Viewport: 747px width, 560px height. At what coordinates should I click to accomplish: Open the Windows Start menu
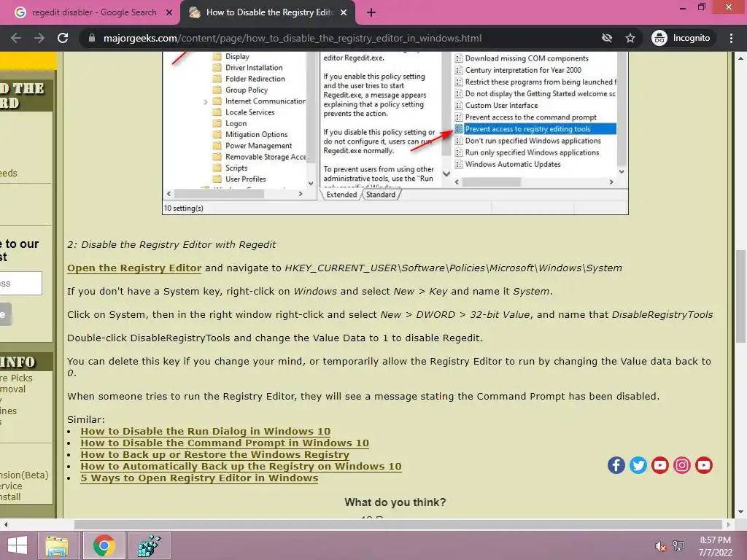[x=18, y=545]
